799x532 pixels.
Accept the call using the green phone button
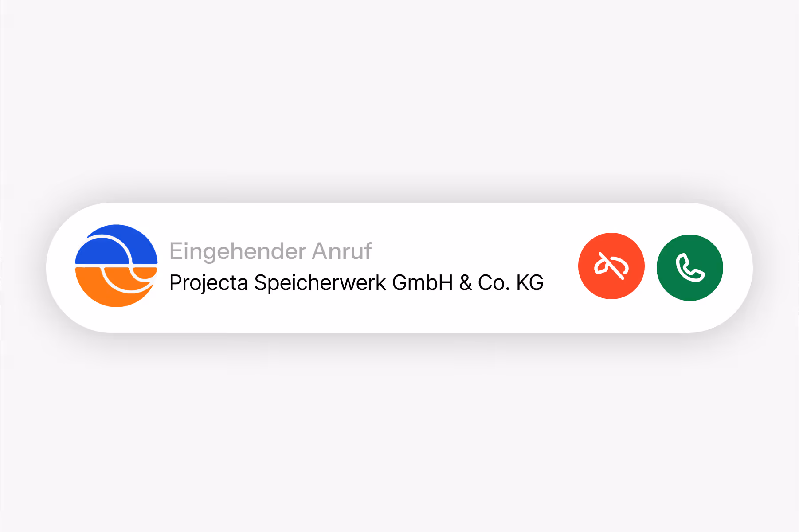[x=690, y=267]
